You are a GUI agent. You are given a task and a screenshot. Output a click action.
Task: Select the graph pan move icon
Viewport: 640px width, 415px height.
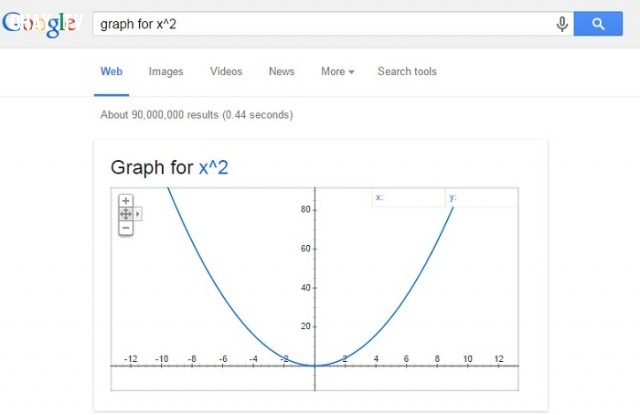[126, 214]
